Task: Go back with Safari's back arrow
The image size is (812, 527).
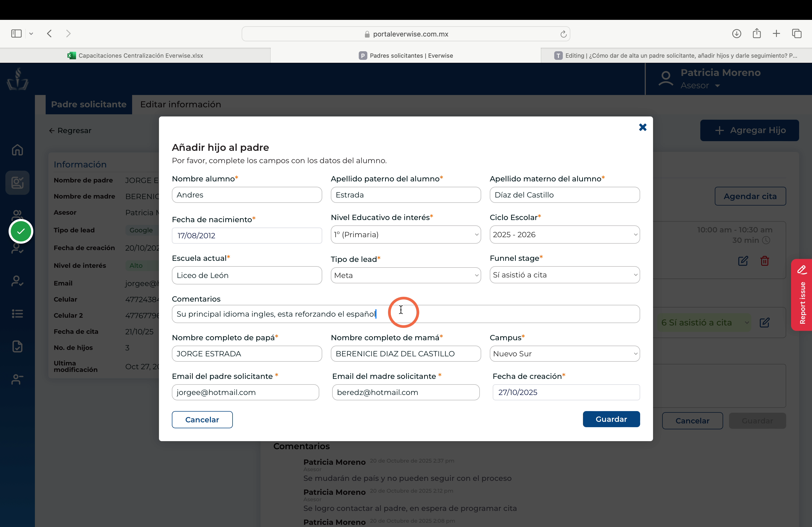Action: point(49,33)
